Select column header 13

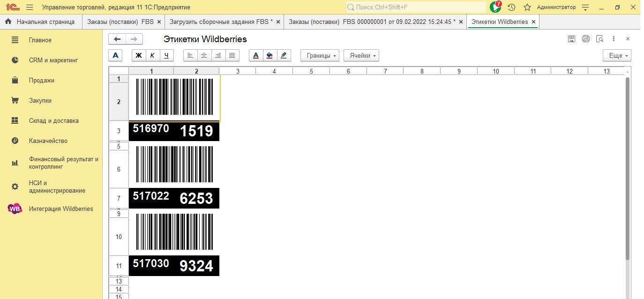607,71
